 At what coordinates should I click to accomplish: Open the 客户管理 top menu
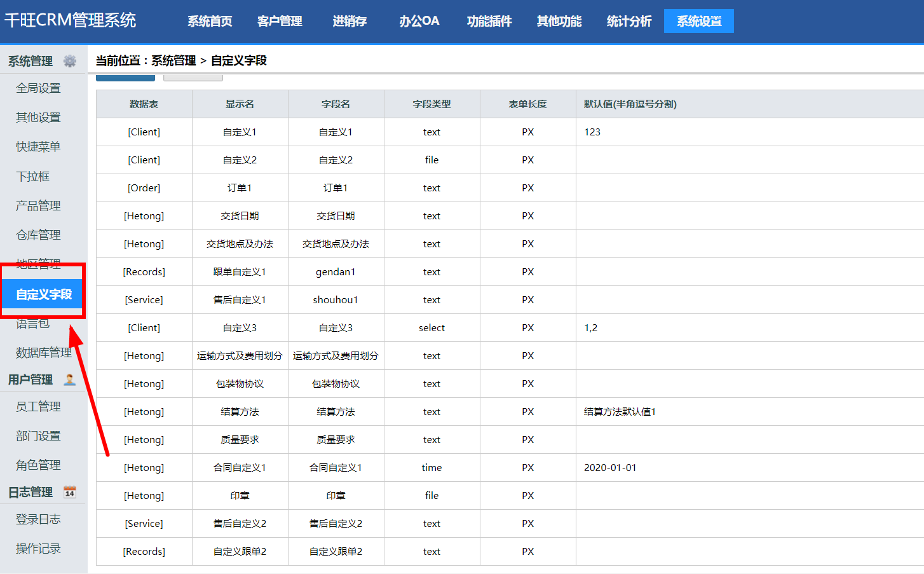(x=280, y=21)
